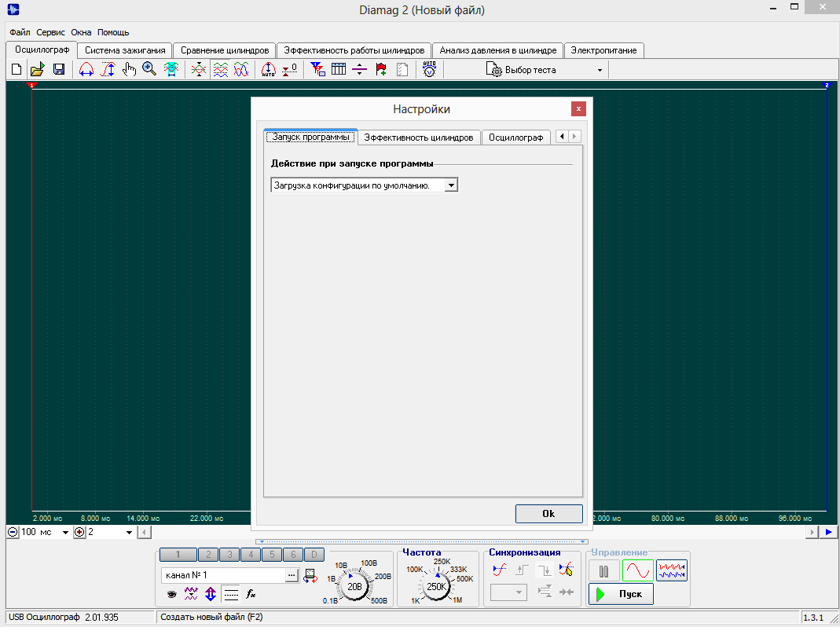Open the filter funnel icon in toolbar
This screenshot has width=840, height=627.
tap(317, 69)
